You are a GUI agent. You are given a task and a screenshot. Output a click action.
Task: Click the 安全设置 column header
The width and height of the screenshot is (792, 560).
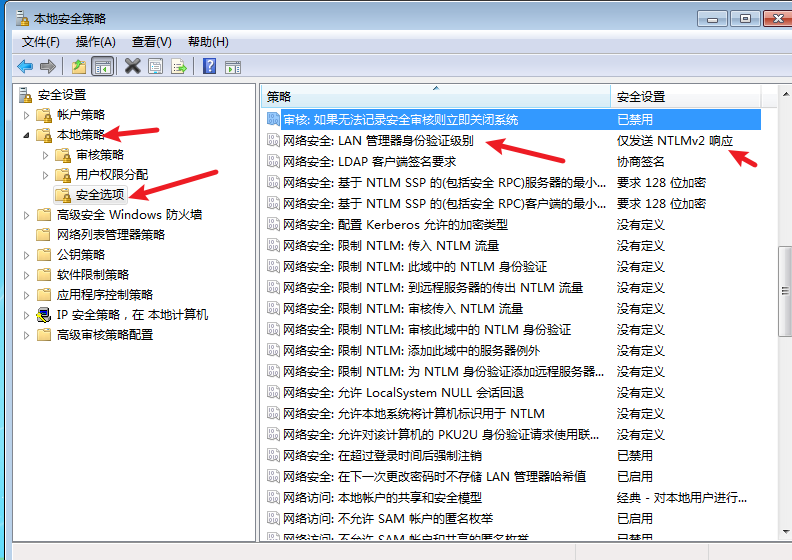pos(685,97)
